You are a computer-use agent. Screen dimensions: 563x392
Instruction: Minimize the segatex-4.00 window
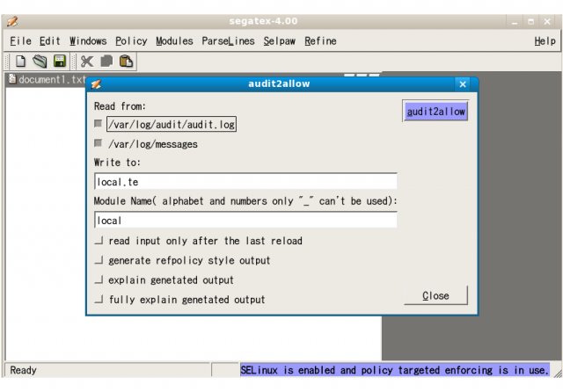coord(514,22)
